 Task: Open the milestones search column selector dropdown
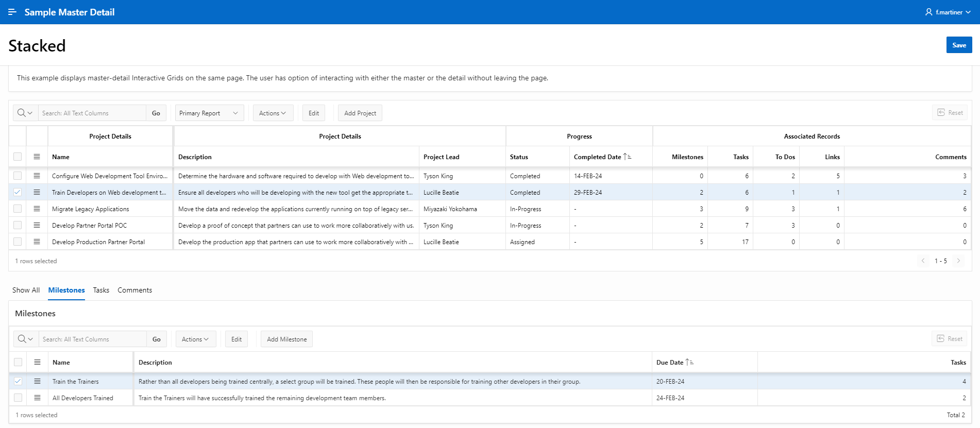[x=26, y=339]
